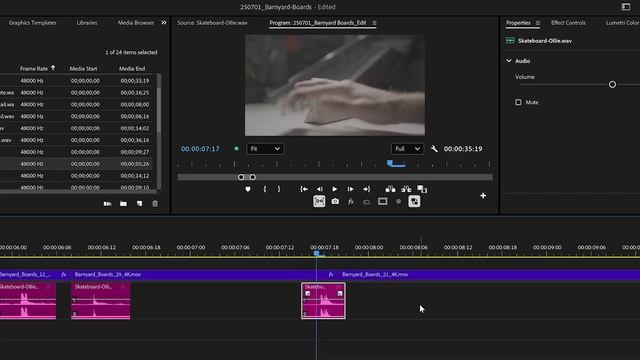The image size is (640, 360).
Task: Click the trash Clear icon
Action: (x=155, y=204)
